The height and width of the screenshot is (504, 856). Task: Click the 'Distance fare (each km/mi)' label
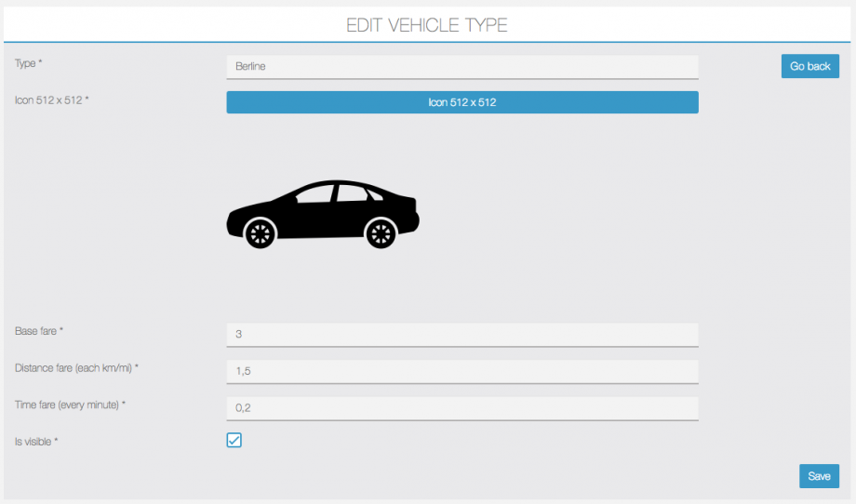tap(76, 368)
